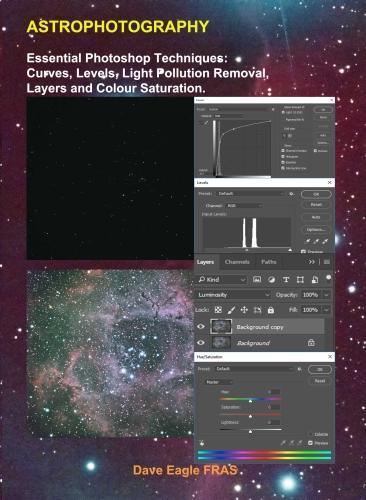Click the Hue slider handle
Image resolution: width=366 pixels, height=500 pixels.
[250, 401]
